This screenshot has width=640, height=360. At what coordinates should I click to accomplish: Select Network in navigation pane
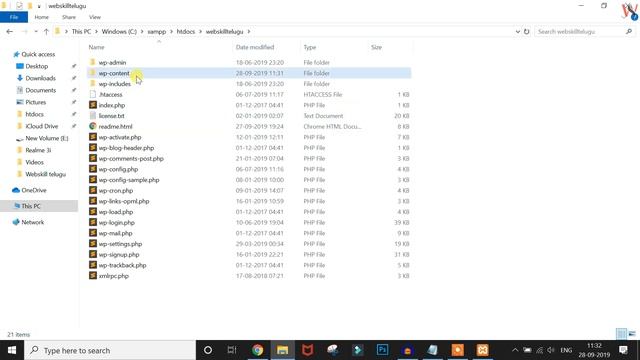click(x=32, y=222)
